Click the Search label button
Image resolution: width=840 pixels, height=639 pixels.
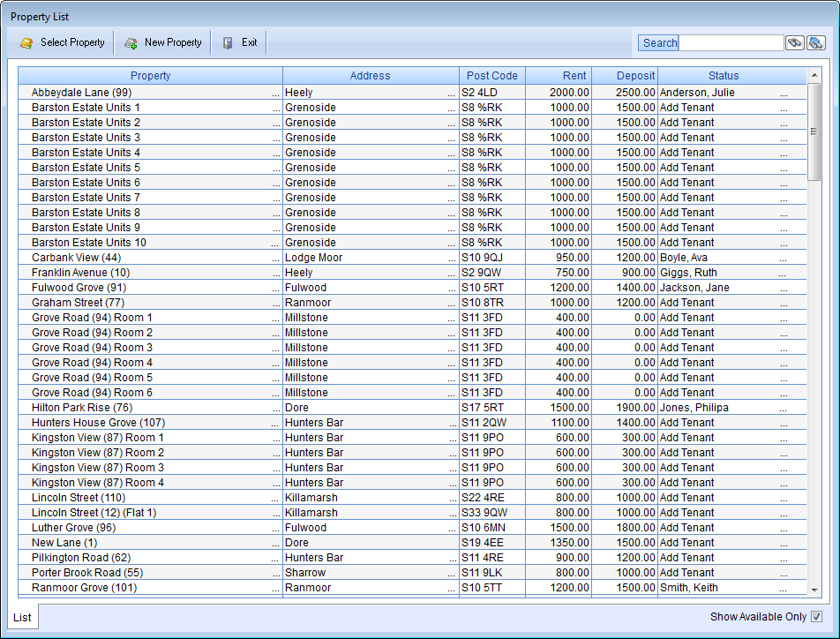(658, 43)
